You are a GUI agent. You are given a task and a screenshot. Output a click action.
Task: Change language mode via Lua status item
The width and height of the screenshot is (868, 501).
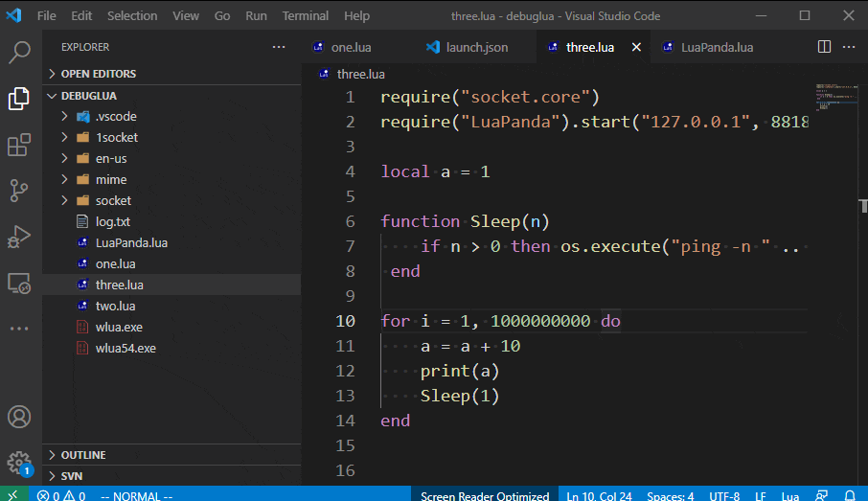coord(790,495)
